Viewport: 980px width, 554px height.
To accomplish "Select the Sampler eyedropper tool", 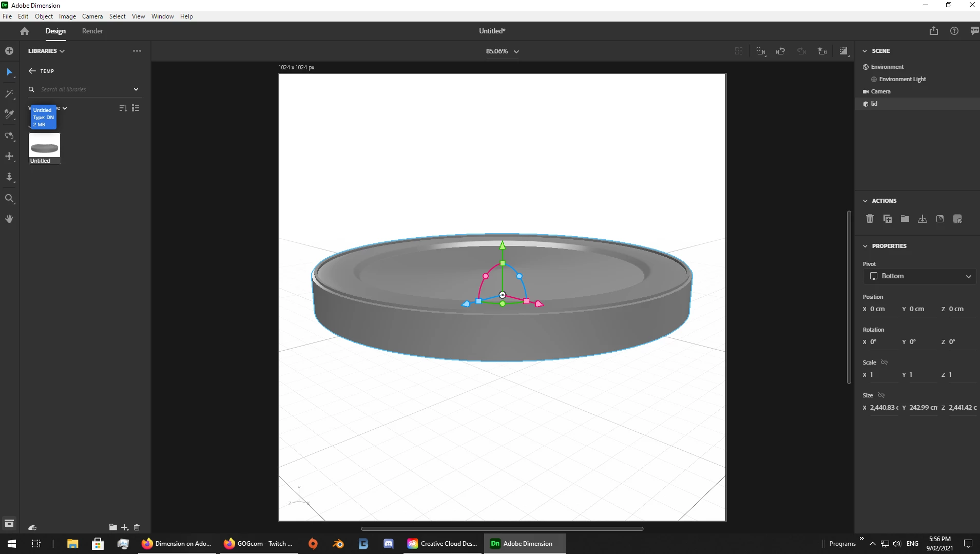I will coord(9,114).
